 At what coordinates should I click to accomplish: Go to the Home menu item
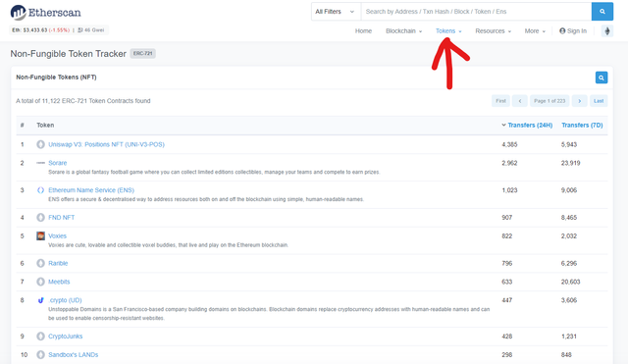click(x=363, y=30)
